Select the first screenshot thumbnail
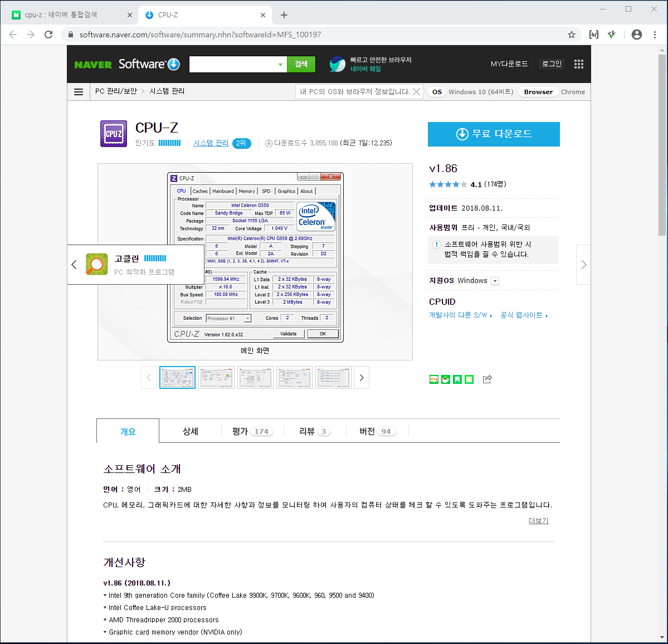The height and width of the screenshot is (644, 668). [177, 377]
